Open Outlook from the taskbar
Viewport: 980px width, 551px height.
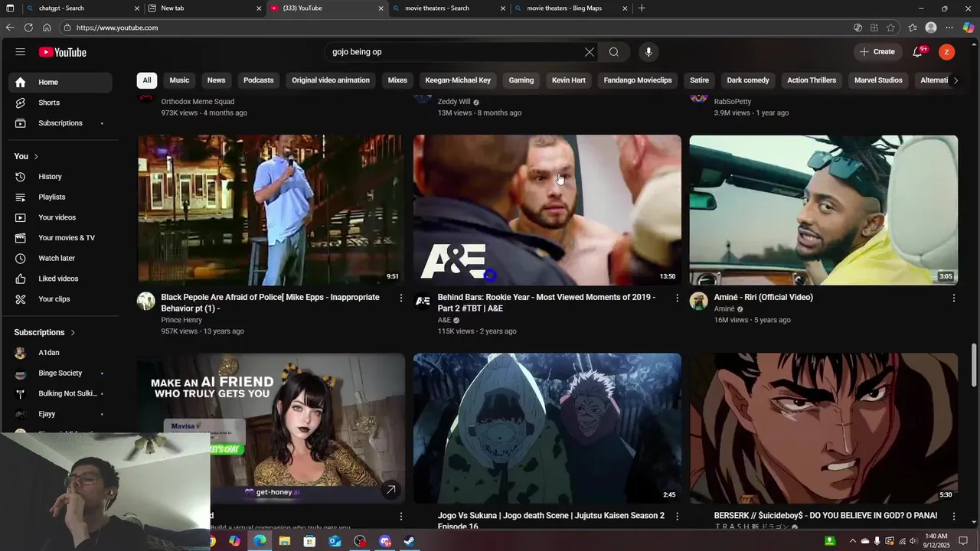pyautogui.click(x=335, y=541)
